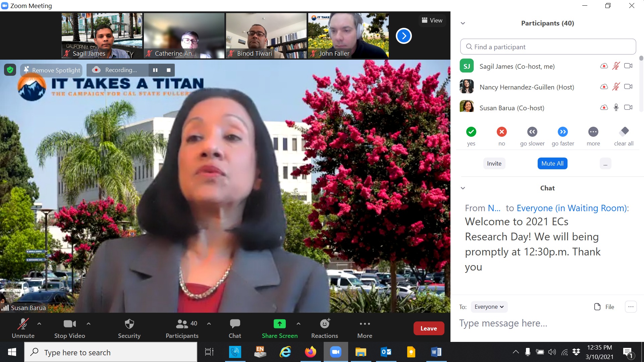Screen dimensions: 644x362
Task: Click the Windows taskbar search box
Action: pyautogui.click(x=111, y=352)
